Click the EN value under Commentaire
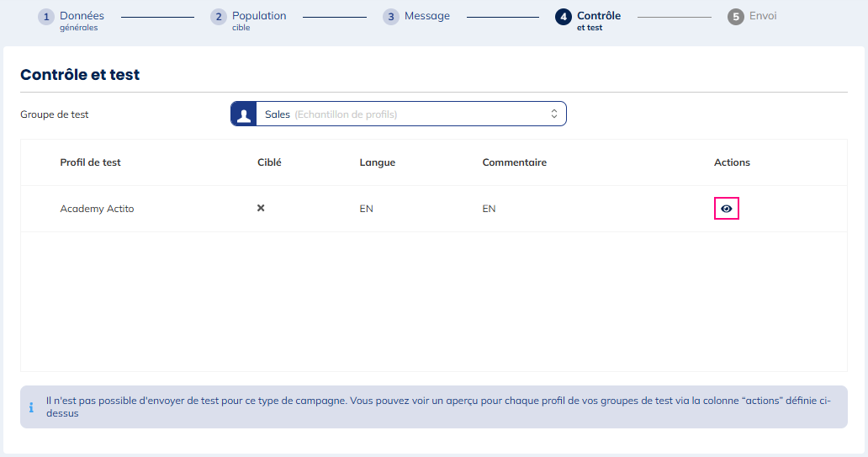 [489, 209]
